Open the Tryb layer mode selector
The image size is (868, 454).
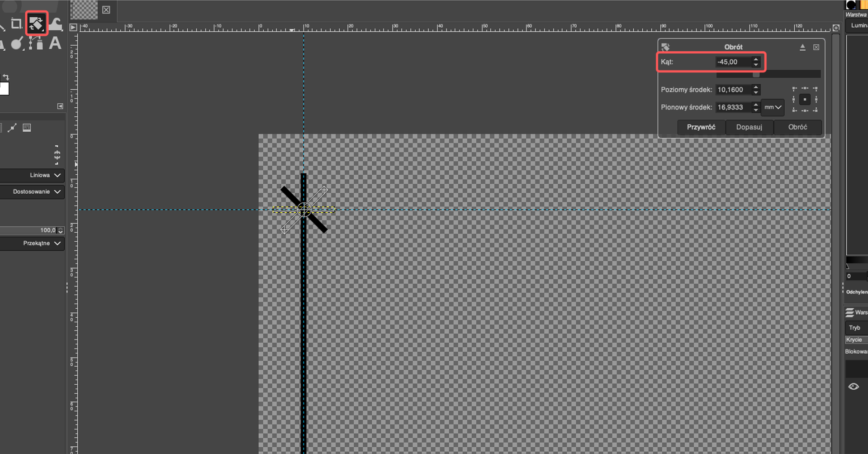coord(856,327)
